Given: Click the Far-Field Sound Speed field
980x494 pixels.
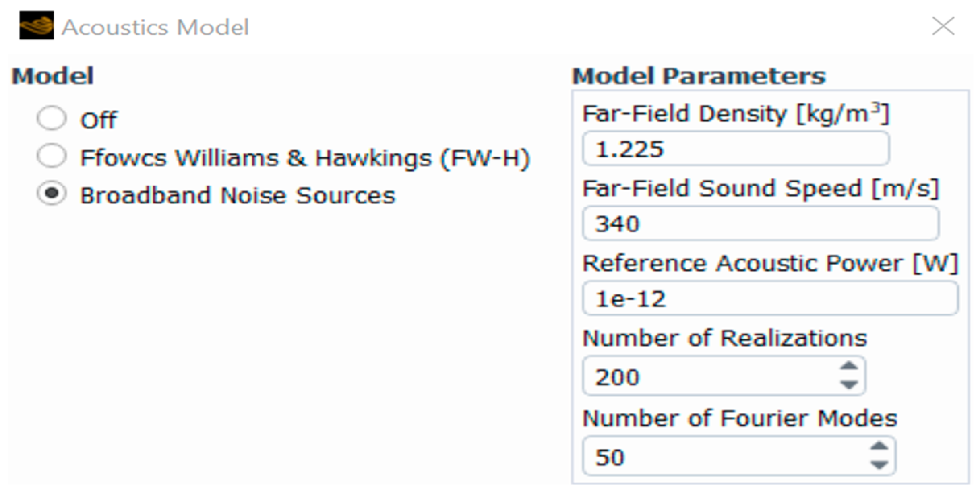Looking at the screenshot, I should click(760, 224).
